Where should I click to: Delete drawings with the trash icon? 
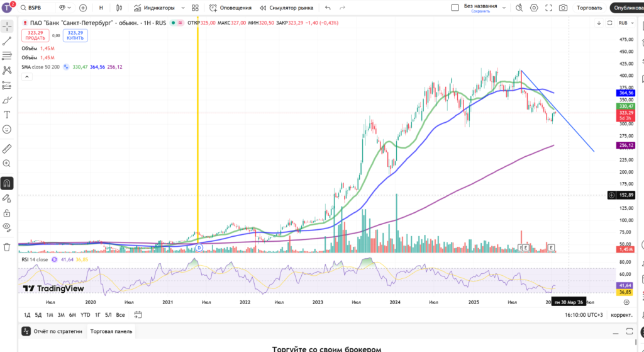(7, 247)
